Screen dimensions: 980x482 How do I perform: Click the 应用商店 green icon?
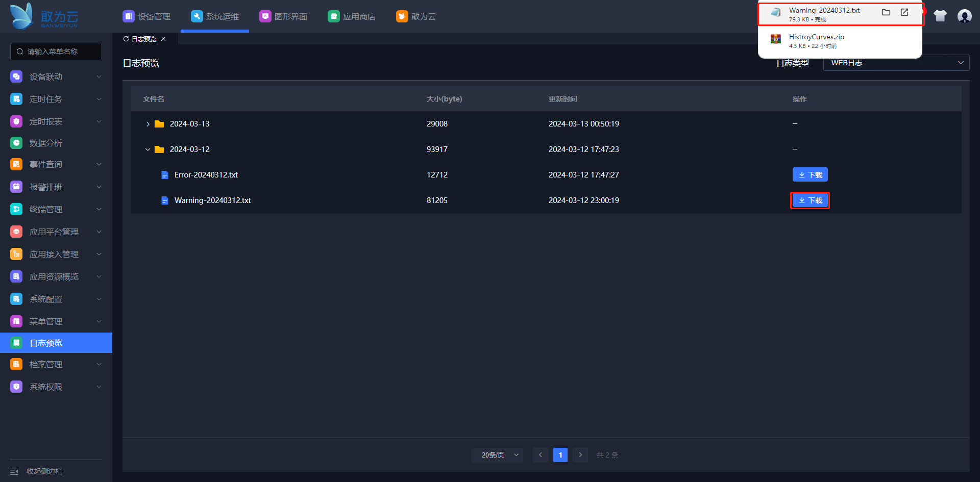coord(333,16)
